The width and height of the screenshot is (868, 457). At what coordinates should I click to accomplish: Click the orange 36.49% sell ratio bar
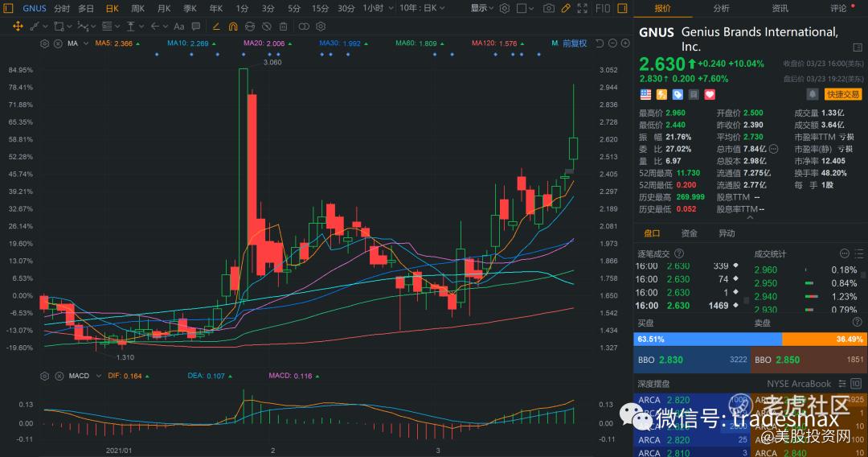(825, 339)
